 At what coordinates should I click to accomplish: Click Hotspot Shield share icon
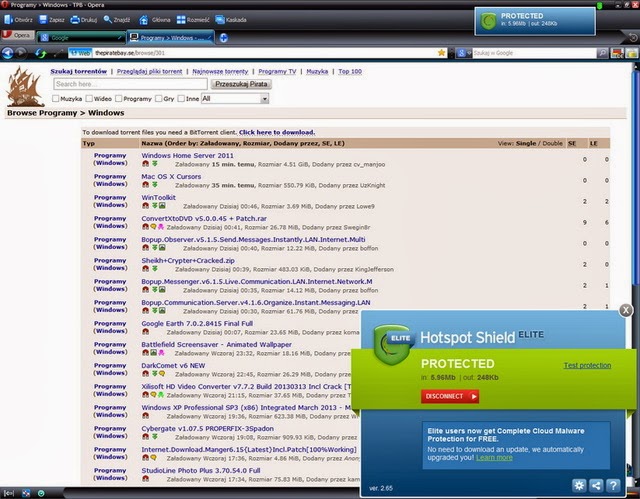pyautogui.click(x=596, y=485)
